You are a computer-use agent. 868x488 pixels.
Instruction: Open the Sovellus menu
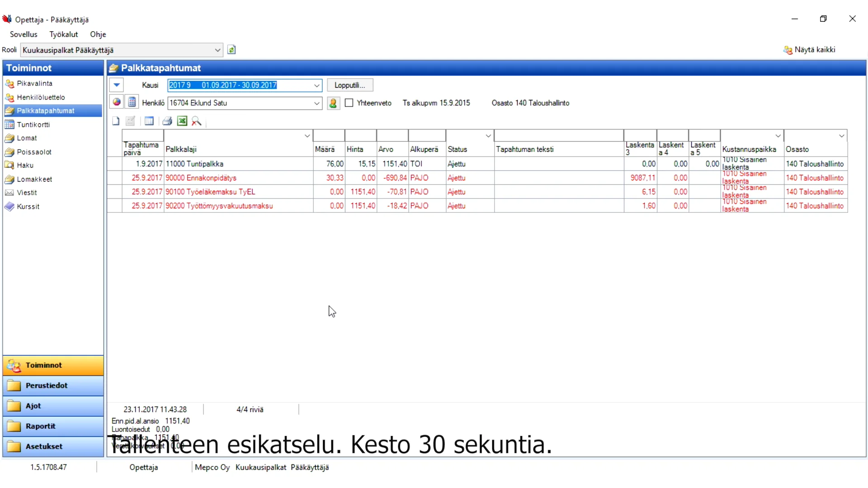pos(24,34)
